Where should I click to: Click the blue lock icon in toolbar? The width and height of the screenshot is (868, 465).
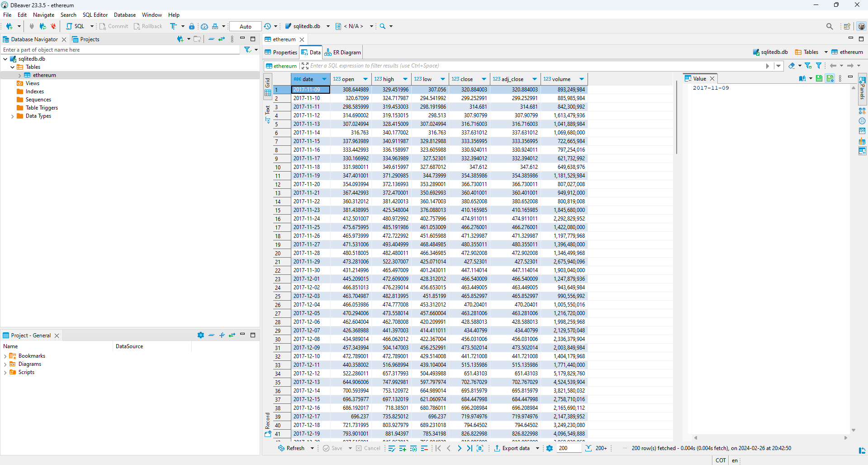point(192,26)
